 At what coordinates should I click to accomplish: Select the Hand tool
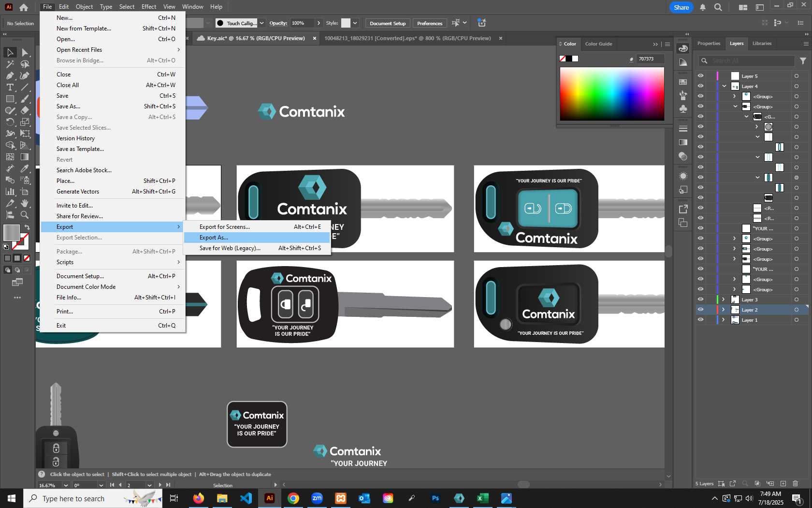25,203
